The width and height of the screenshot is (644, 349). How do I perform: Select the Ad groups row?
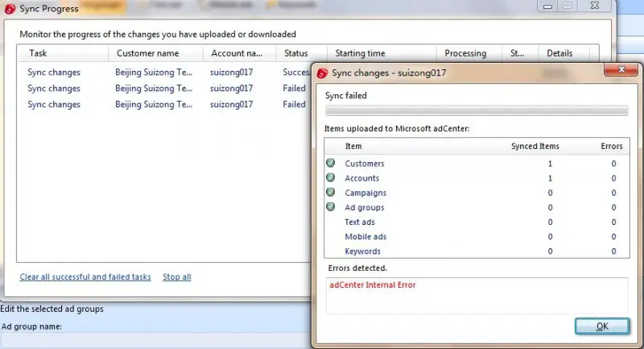(477, 207)
